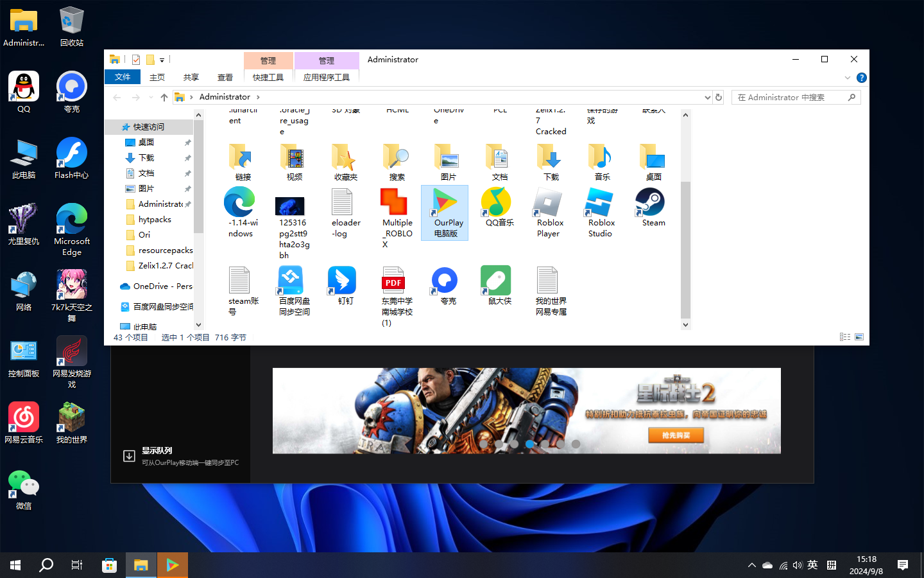Click 抢先购买 button in banner
Screen dimensions: 924x578
(676, 435)
